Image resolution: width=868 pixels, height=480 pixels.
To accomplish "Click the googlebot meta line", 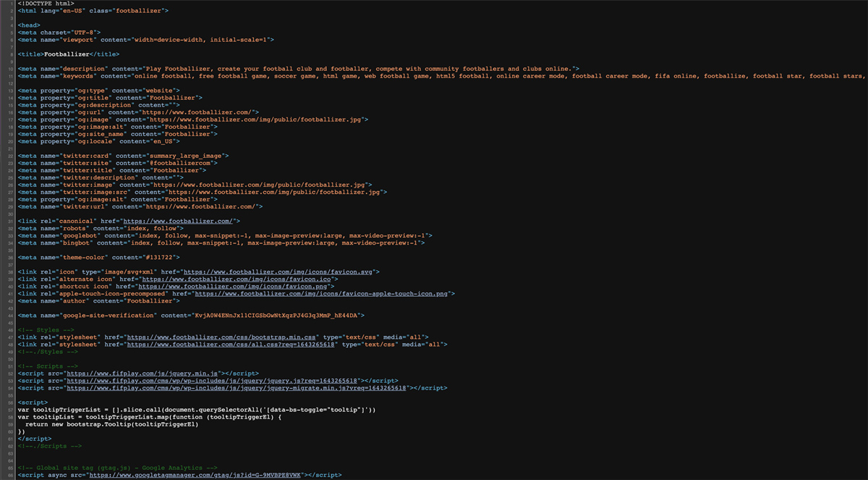I will tap(224, 235).
